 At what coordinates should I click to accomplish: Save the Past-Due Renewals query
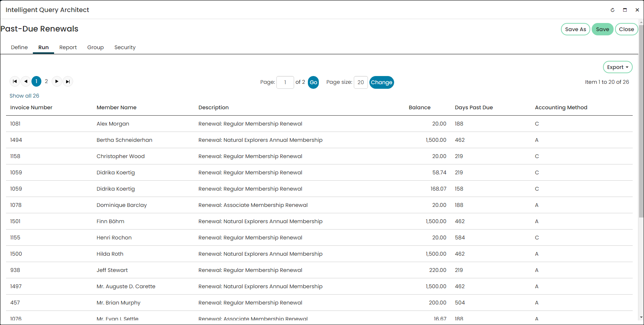[602, 29]
